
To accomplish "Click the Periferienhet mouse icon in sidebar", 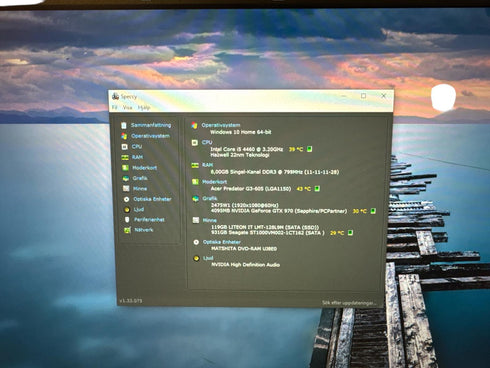I will coord(127,220).
